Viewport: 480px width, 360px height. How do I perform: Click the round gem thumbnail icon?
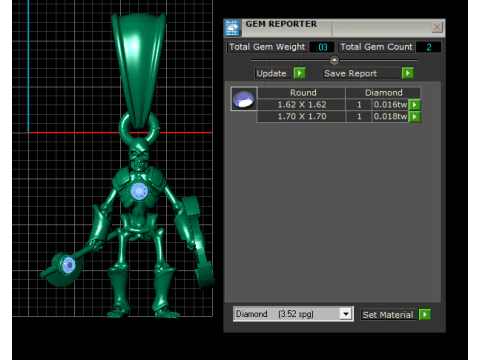click(244, 99)
